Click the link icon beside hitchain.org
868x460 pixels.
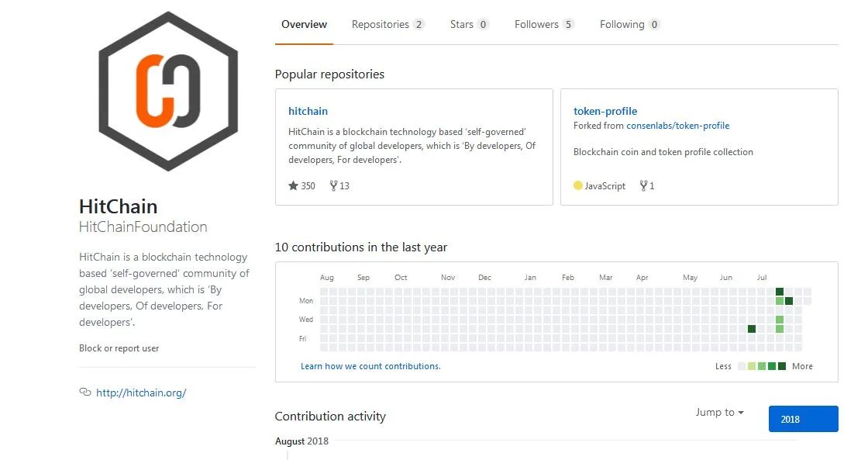point(85,393)
